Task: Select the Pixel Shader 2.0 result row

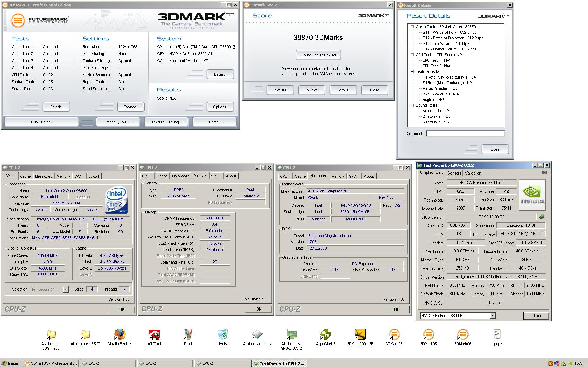Action: [x=441, y=94]
